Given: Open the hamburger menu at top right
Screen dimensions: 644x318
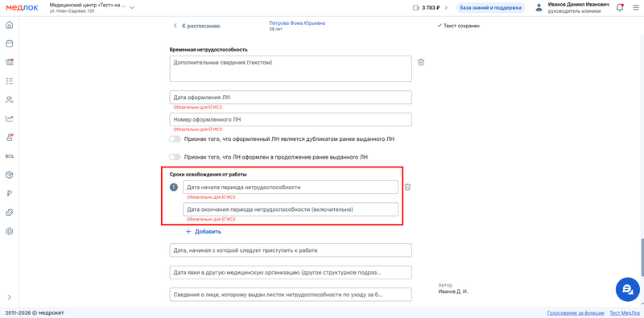Looking at the screenshot, I should 635,8.
